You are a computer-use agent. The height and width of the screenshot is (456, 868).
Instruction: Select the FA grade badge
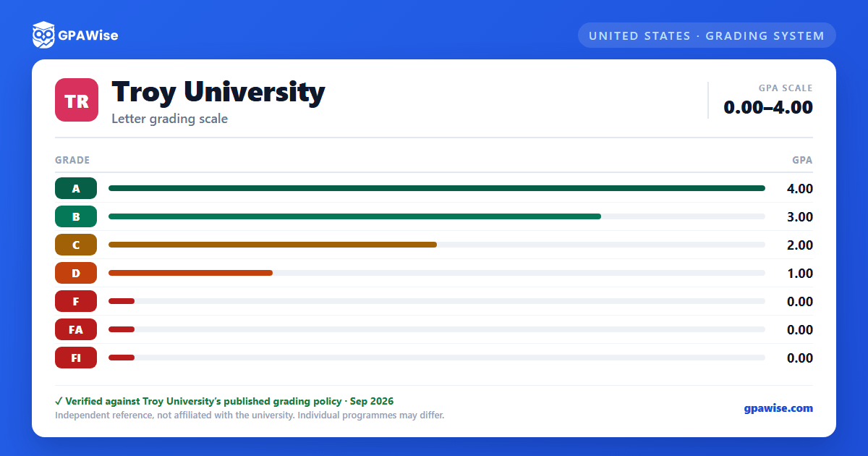tap(76, 329)
